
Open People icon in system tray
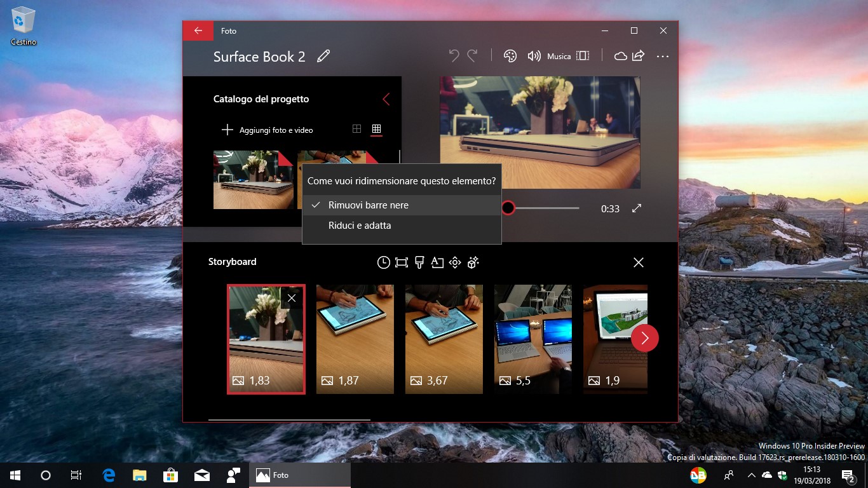pyautogui.click(x=729, y=475)
